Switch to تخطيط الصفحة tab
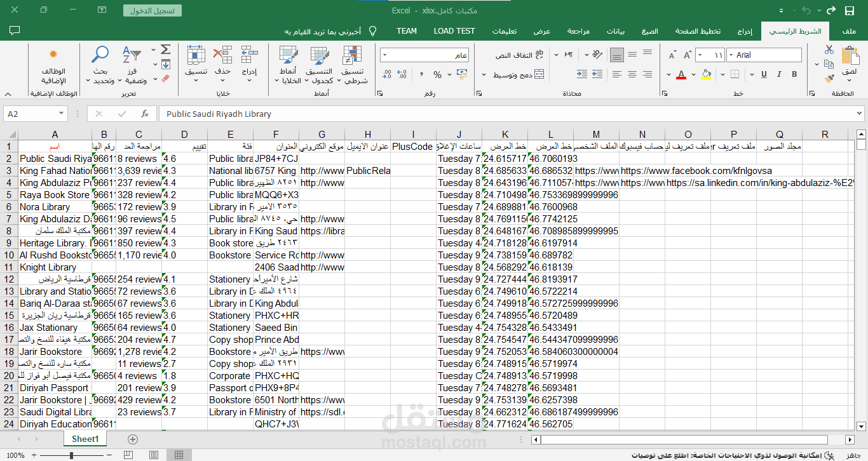This screenshot has width=868, height=461. [698, 31]
